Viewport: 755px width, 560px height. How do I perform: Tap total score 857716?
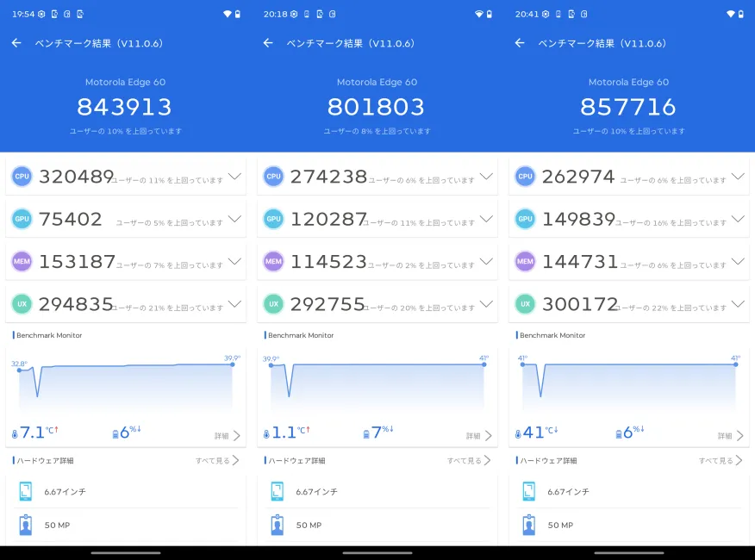(628, 107)
